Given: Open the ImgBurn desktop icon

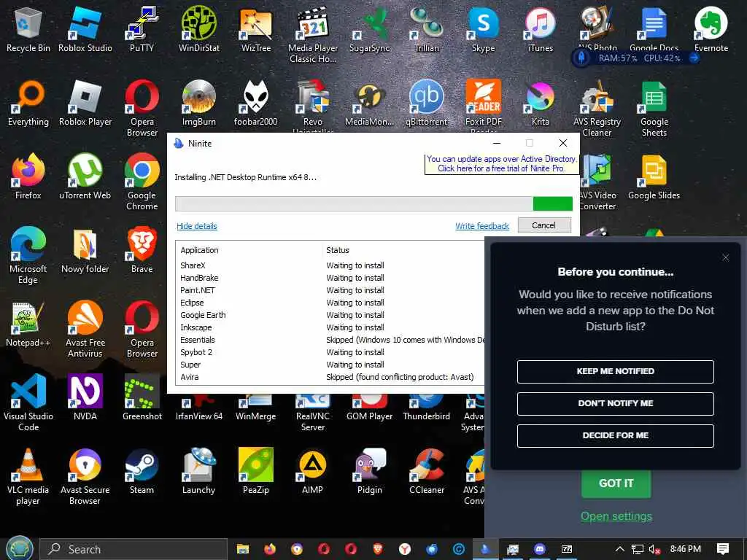Looking at the screenshot, I should click(x=199, y=103).
